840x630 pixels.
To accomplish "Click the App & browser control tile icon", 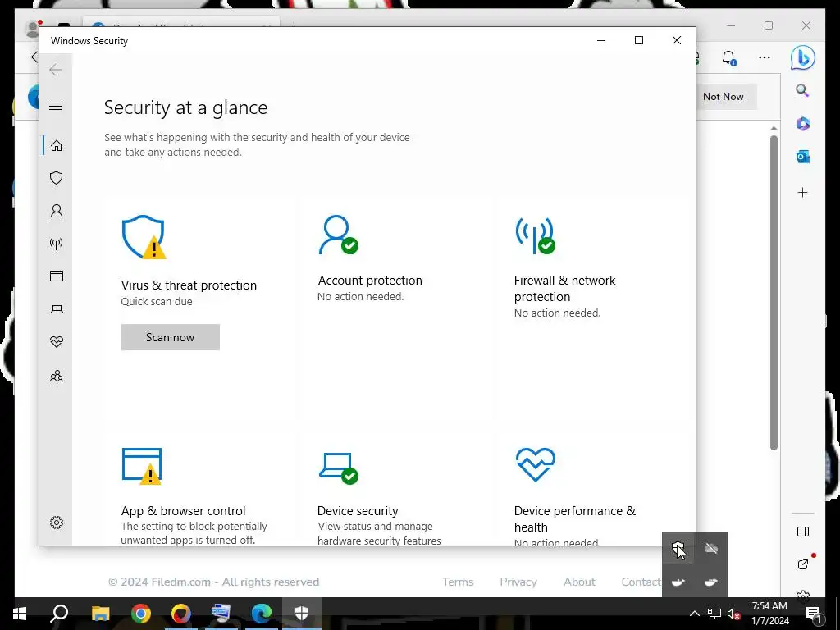I will point(142,466).
